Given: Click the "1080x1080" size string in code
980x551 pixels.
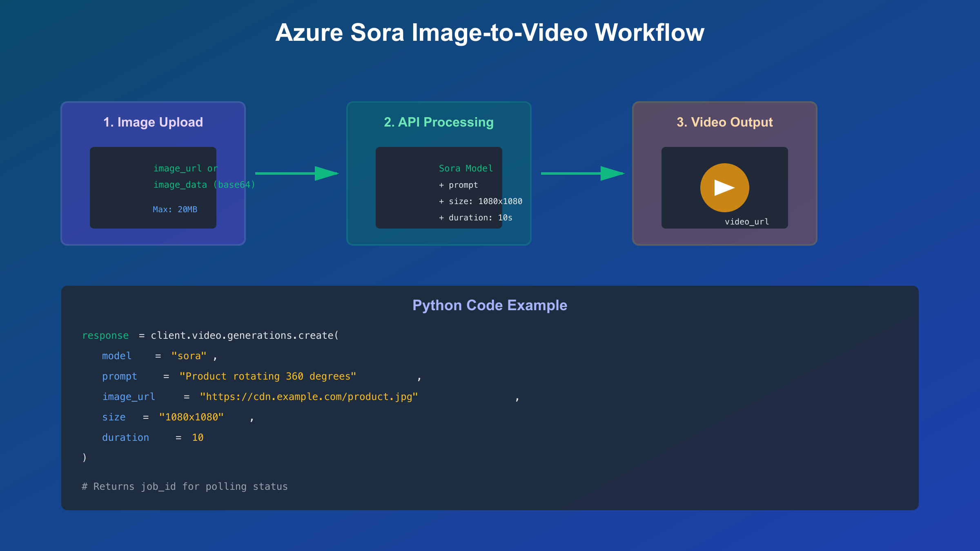Looking at the screenshot, I should pyautogui.click(x=191, y=417).
